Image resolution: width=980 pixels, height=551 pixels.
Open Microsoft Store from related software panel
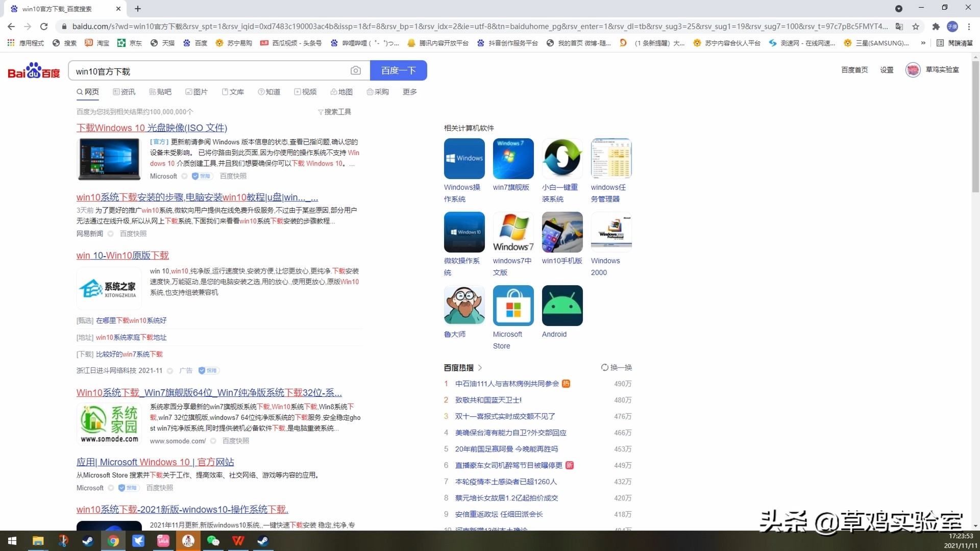point(513,305)
